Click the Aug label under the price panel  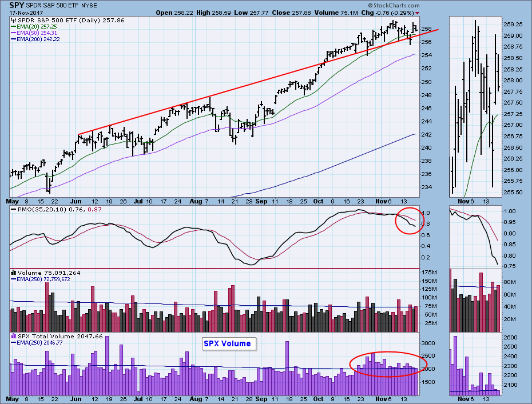(196, 201)
